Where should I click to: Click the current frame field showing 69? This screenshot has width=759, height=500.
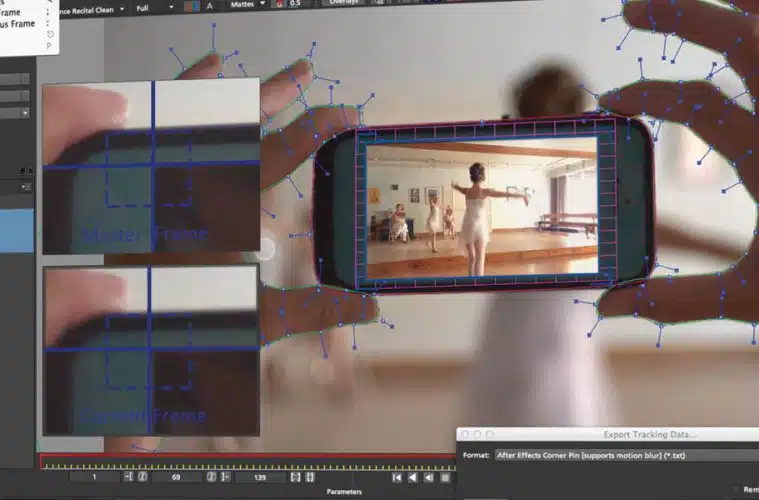click(x=174, y=478)
